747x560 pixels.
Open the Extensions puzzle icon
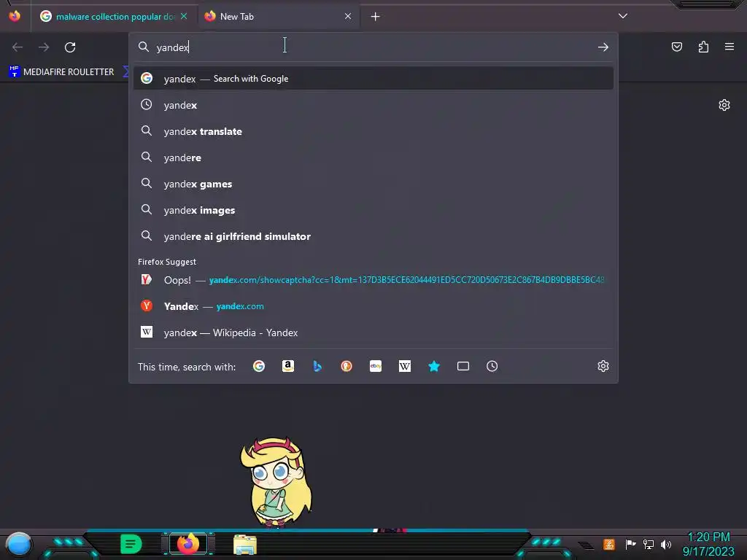[703, 47]
